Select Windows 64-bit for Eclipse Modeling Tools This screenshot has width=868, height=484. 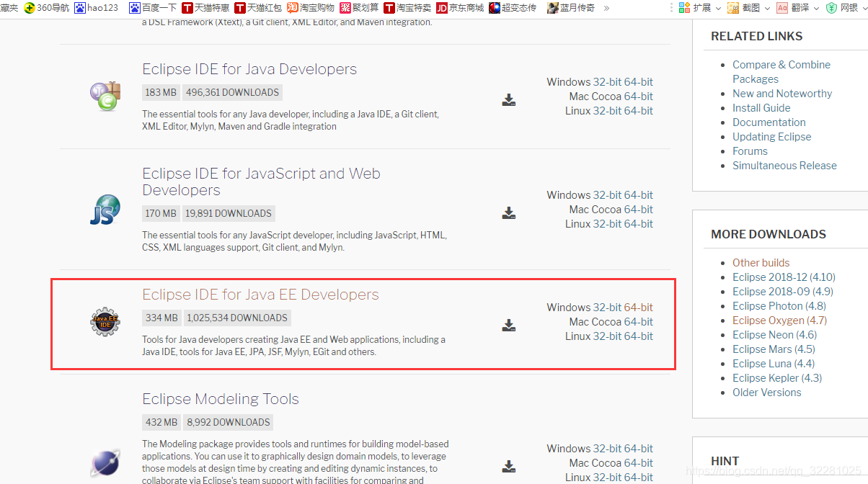(x=639, y=449)
